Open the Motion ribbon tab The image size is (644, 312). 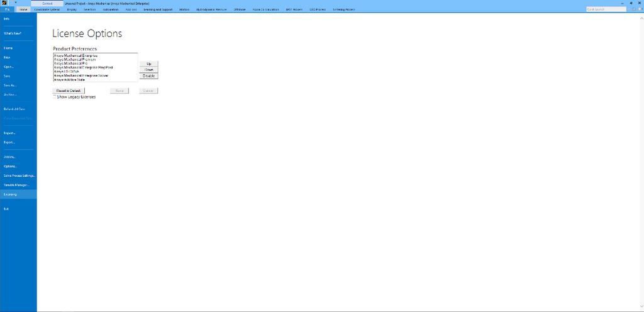[x=184, y=9]
